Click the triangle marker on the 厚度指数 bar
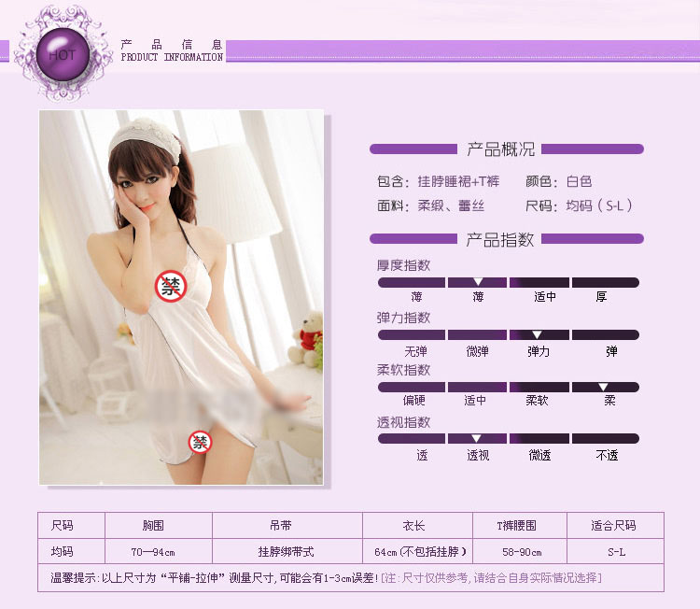 tap(478, 282)
